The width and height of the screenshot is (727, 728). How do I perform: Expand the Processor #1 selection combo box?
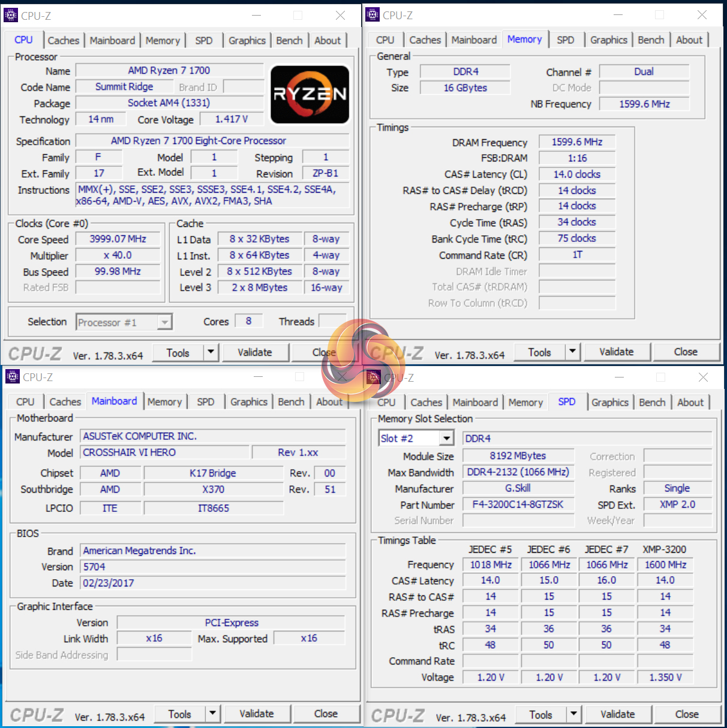tap(164, 322)
